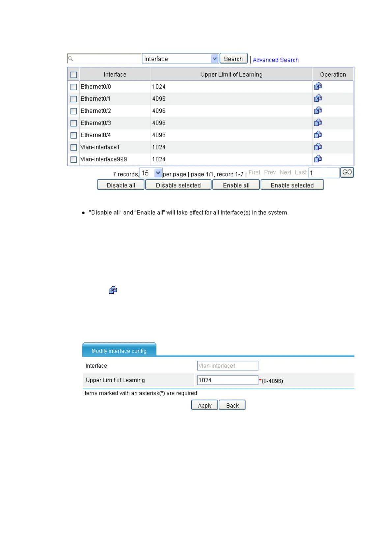Focus the search text input field
This screenshot has width=392, height=533.
click(104, 59)
